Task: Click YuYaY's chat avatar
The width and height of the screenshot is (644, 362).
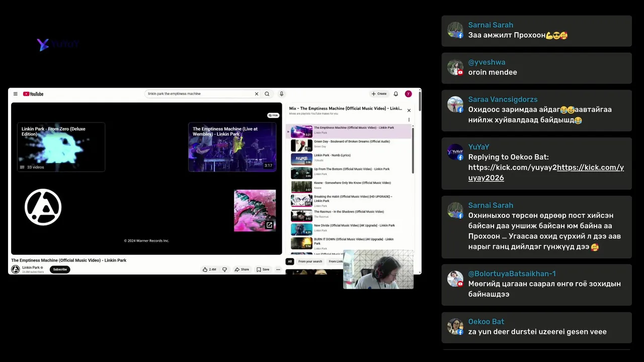Action: click(455, 152)
